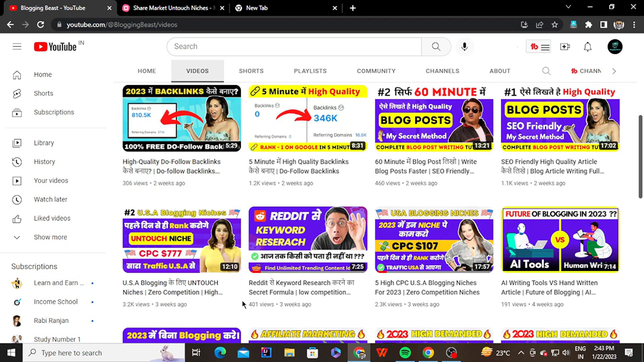Image resolution: width=644 pixels, height=362 pixels.
Task: Click the share page icon in address bar
Action: coord(539,24)
